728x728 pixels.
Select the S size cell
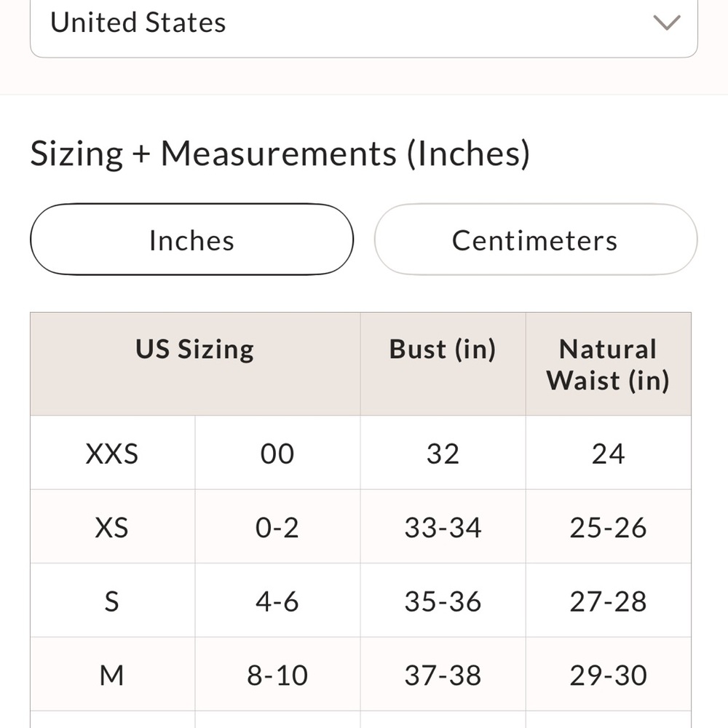click(112, 601)
